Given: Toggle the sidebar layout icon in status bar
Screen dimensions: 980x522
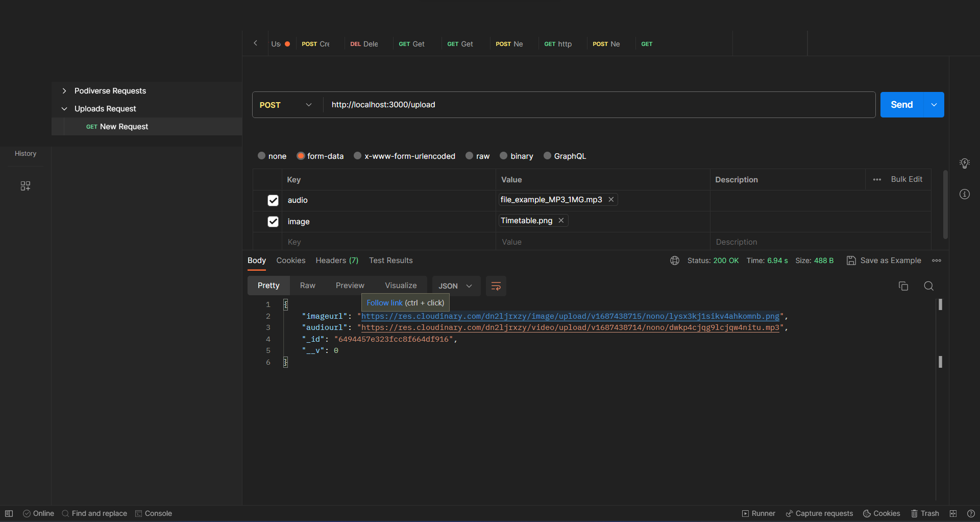Looking at the screenshot, I should click(x=9, y=513).
